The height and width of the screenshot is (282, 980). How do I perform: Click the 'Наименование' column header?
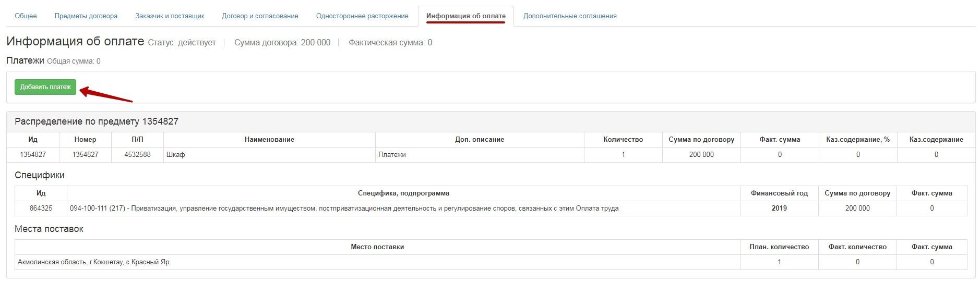[x=269, y=140]
